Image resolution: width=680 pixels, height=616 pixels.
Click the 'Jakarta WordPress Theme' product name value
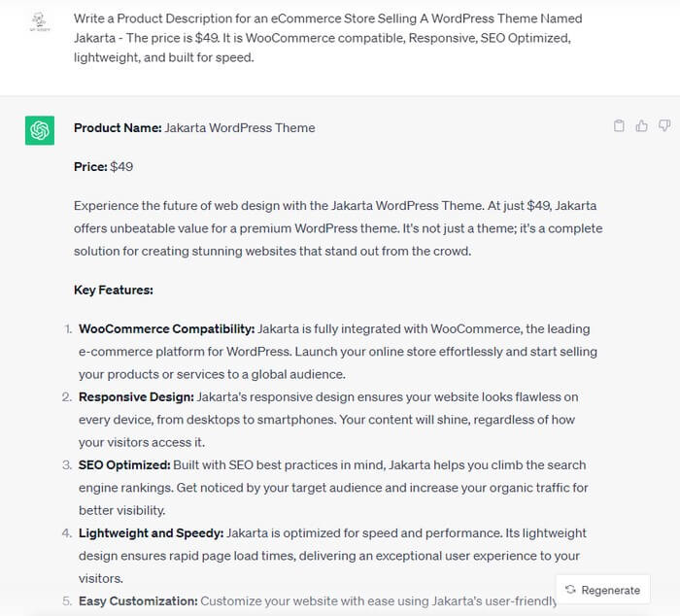(240, 128)
